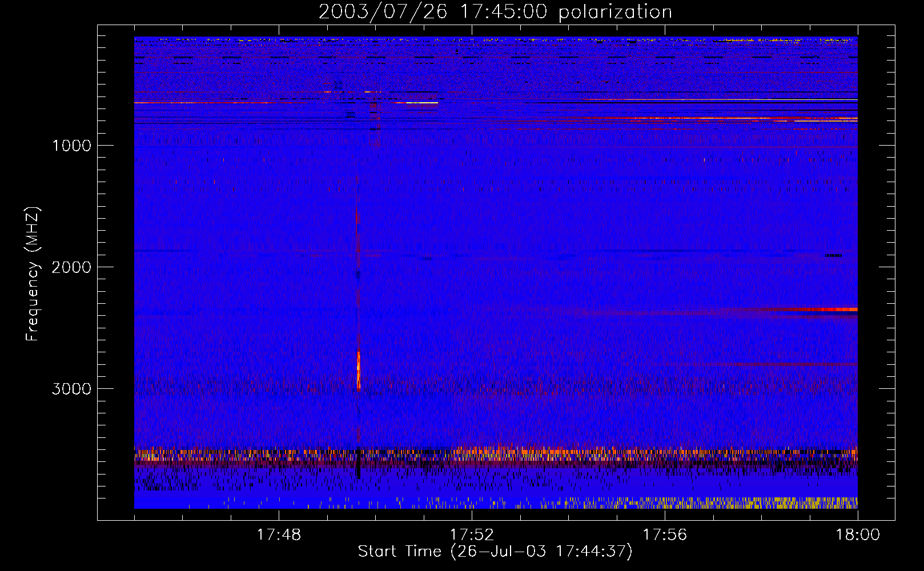This screenshot has width=924, height=571.
Task: Click the bright burst near 3000 MHz
Action: (x=359, y=370)
